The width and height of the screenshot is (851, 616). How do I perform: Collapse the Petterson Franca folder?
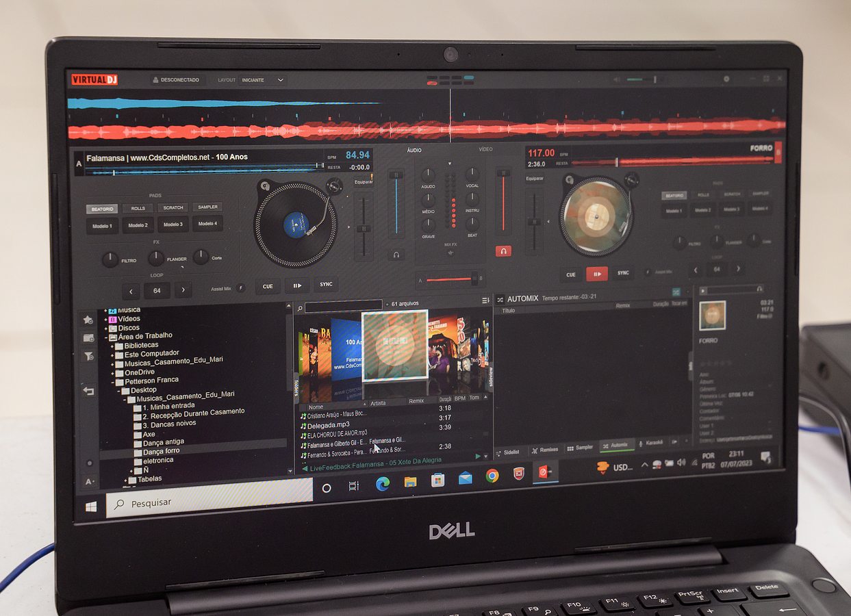tap(112, 381)
